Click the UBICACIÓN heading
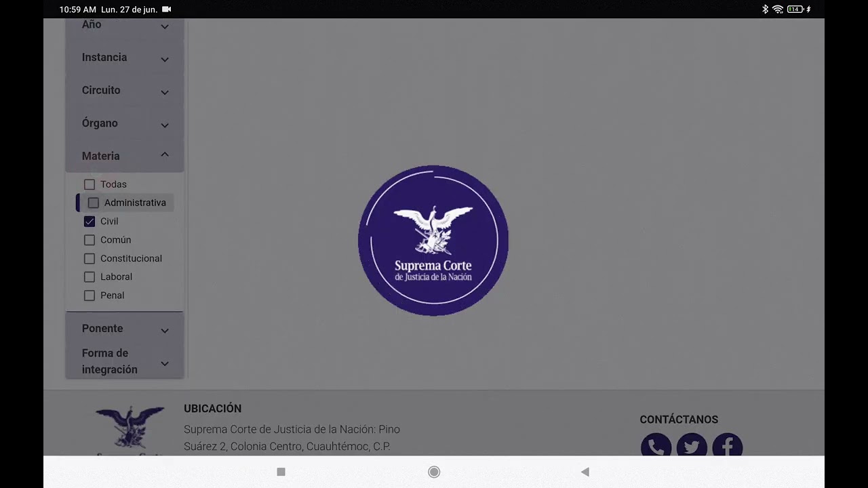 point(212,409)
